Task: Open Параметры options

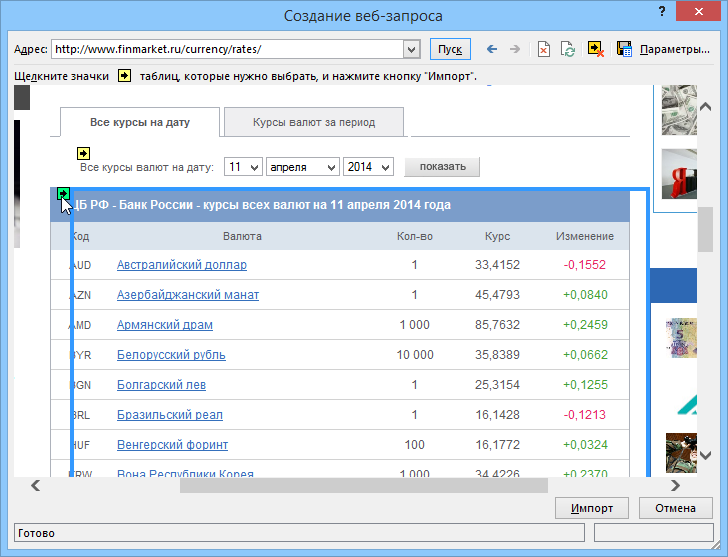Action: 675,49
